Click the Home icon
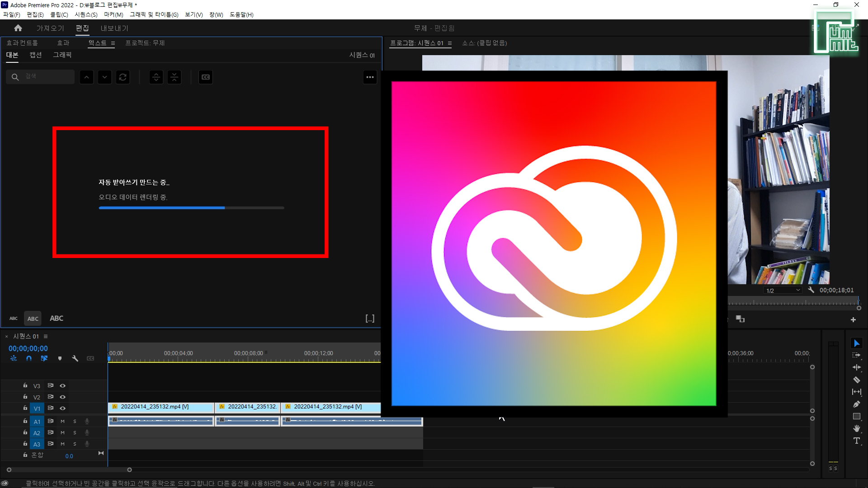The height and width of the screenshot is (488, 868). pos(18,28)
